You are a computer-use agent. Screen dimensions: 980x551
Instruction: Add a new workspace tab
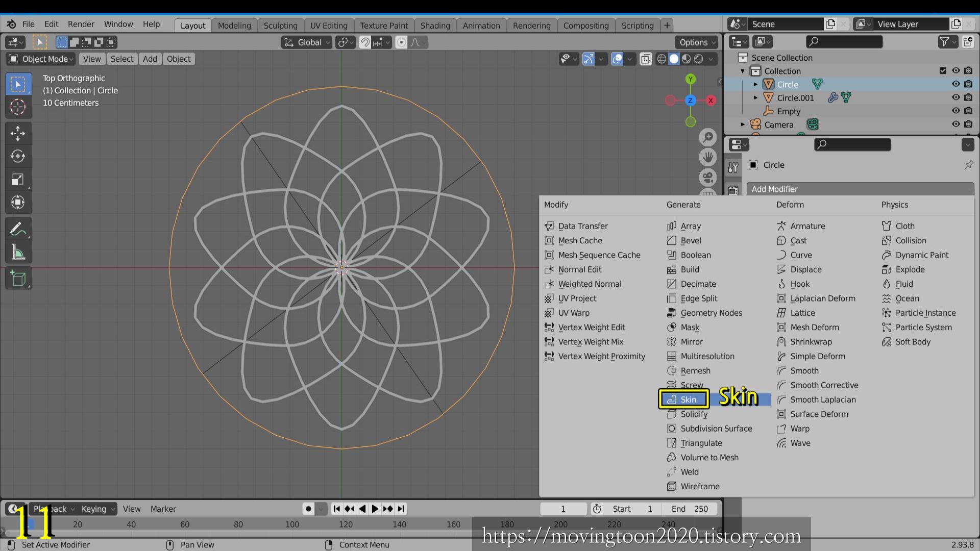tap(667, 25)
